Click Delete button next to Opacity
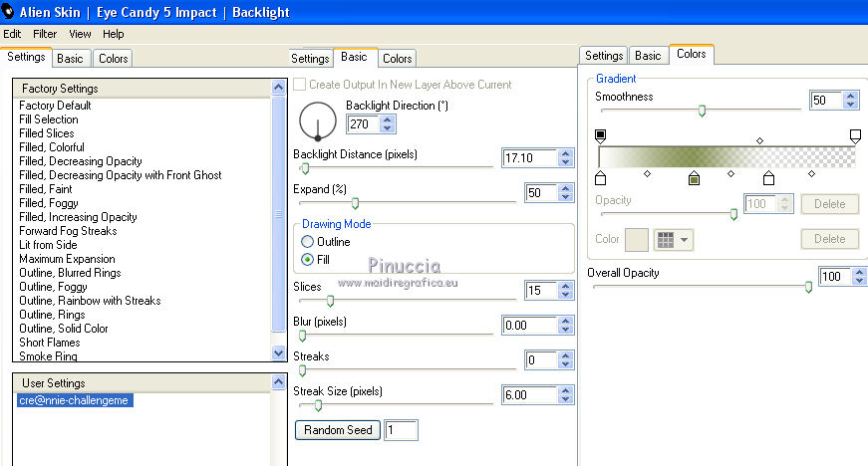This screenshot has height=466, width=868. [x=830, y=204]
